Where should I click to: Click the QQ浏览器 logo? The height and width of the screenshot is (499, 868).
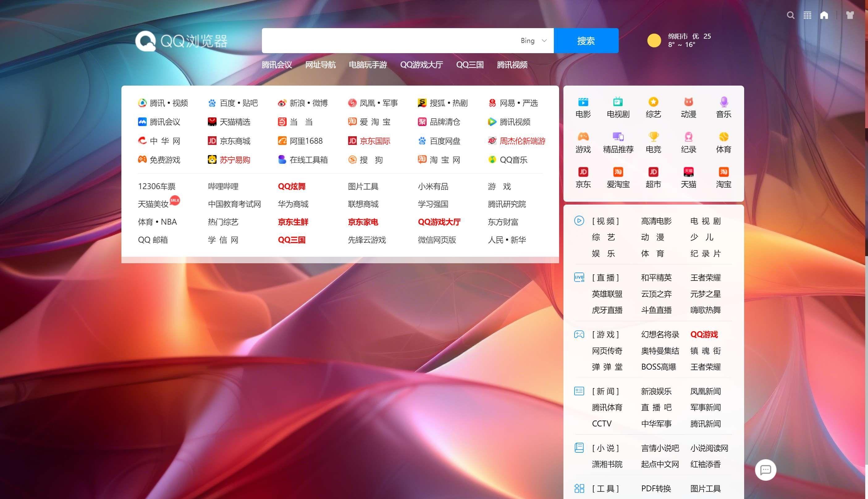(182, 41)
